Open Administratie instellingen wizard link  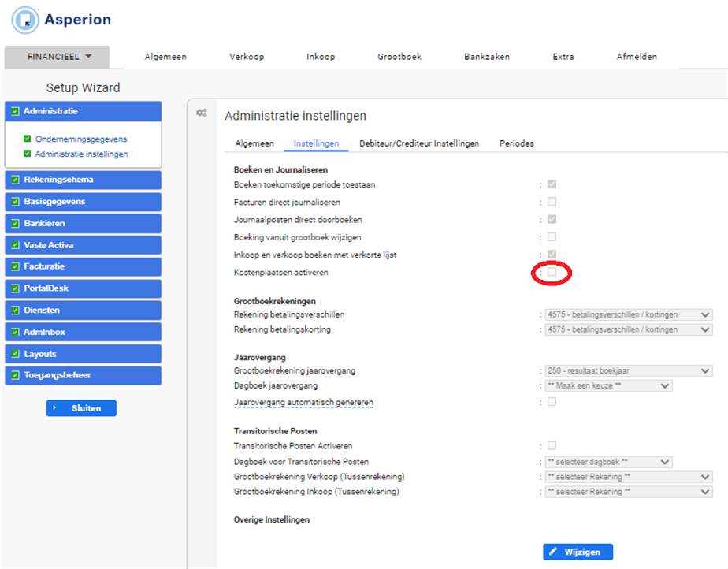point(81,154)
